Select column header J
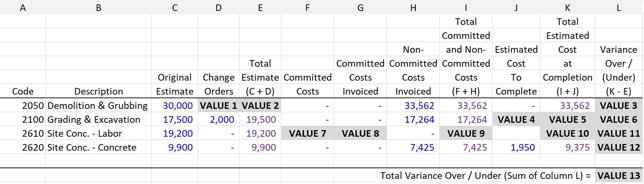 516,7
